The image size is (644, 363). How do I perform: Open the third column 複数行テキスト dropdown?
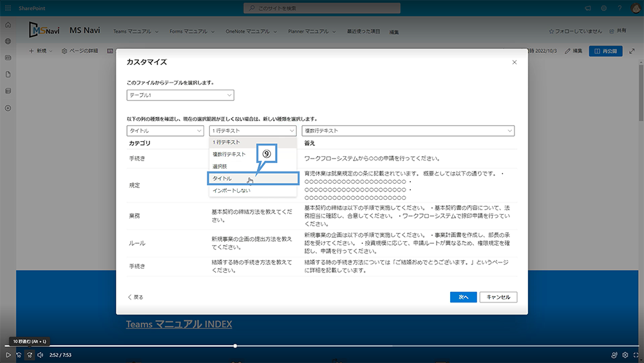[x=408, y=131]
